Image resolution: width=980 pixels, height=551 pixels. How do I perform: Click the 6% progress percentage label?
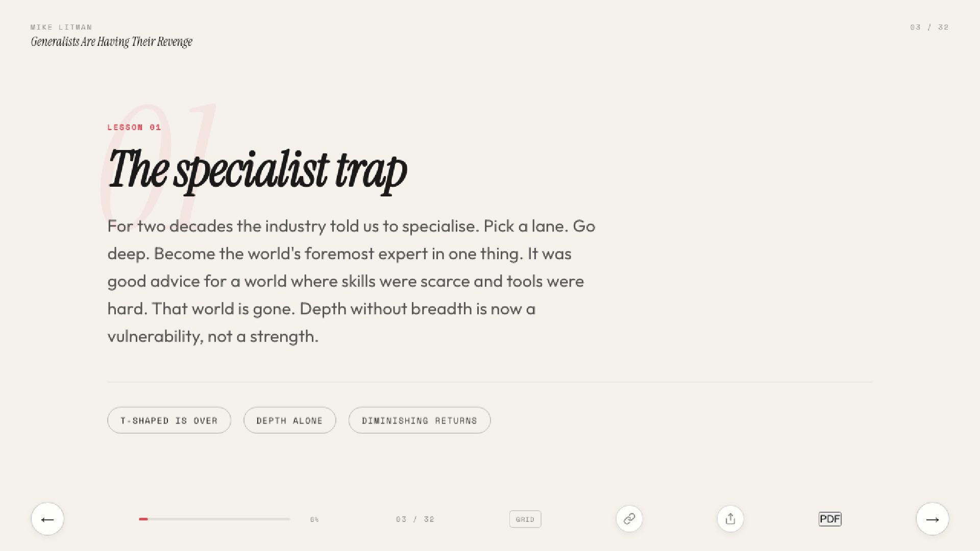314,520
